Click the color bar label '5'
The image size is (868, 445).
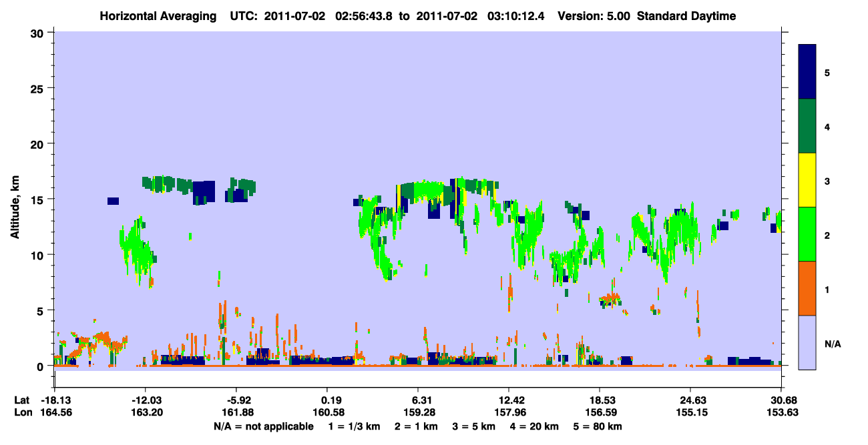827,72
